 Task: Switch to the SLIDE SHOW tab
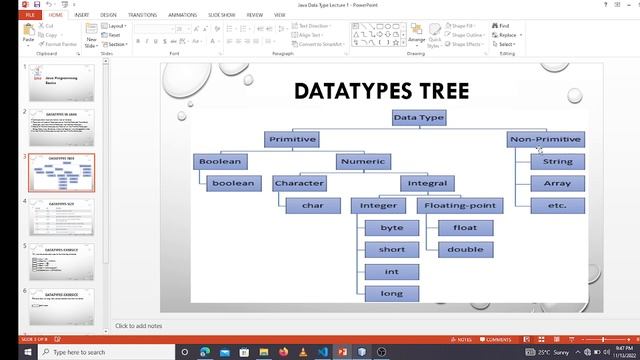[222, 15]
